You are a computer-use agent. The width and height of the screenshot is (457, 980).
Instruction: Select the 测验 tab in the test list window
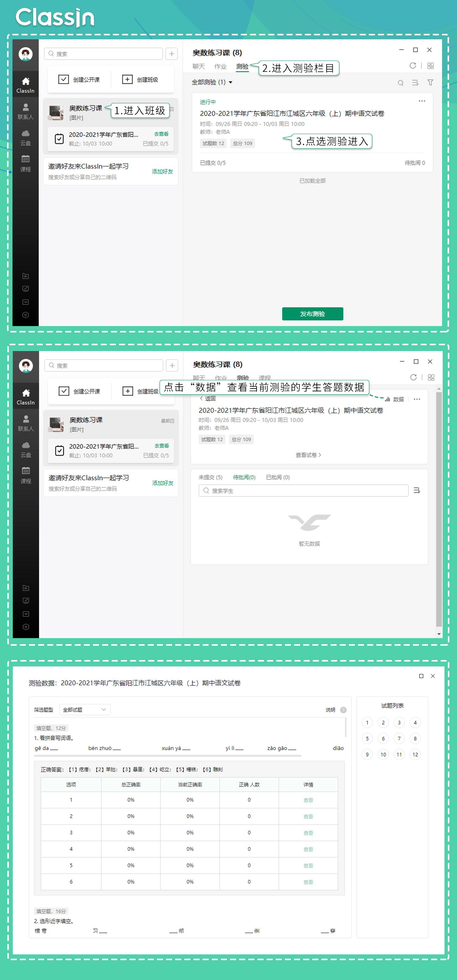(x=242, y=66)
